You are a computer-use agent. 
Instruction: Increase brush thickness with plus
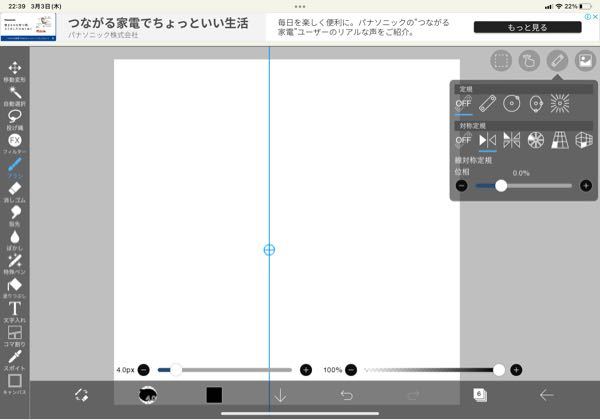coord(306,370)
